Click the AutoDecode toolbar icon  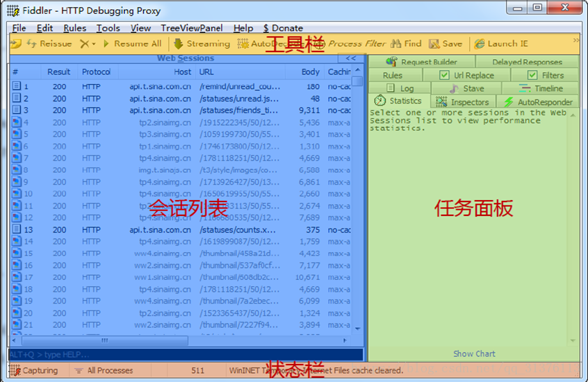tap(243, 44)
